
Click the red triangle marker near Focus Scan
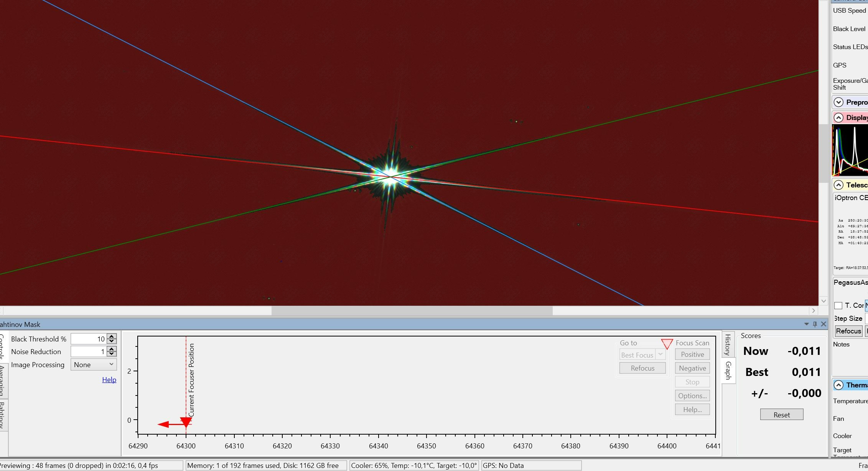667,344
